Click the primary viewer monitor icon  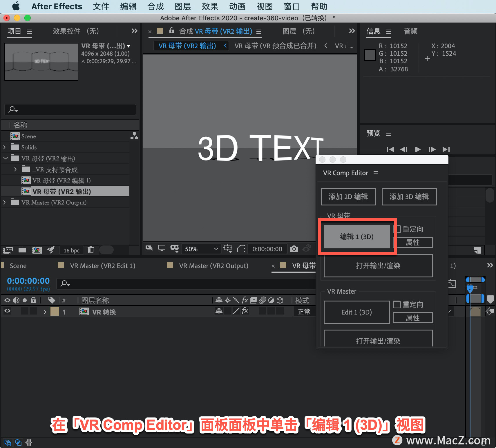tap(162, 248)
